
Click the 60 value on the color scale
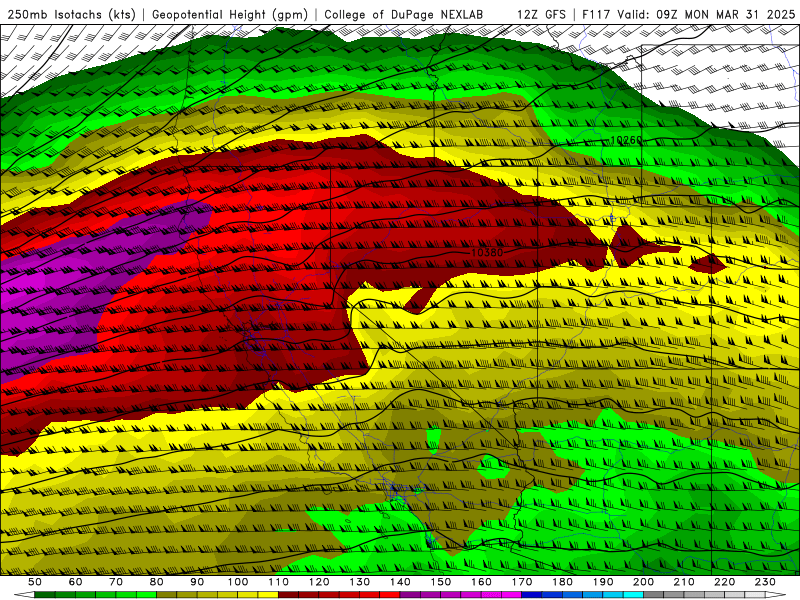[76, 582]
